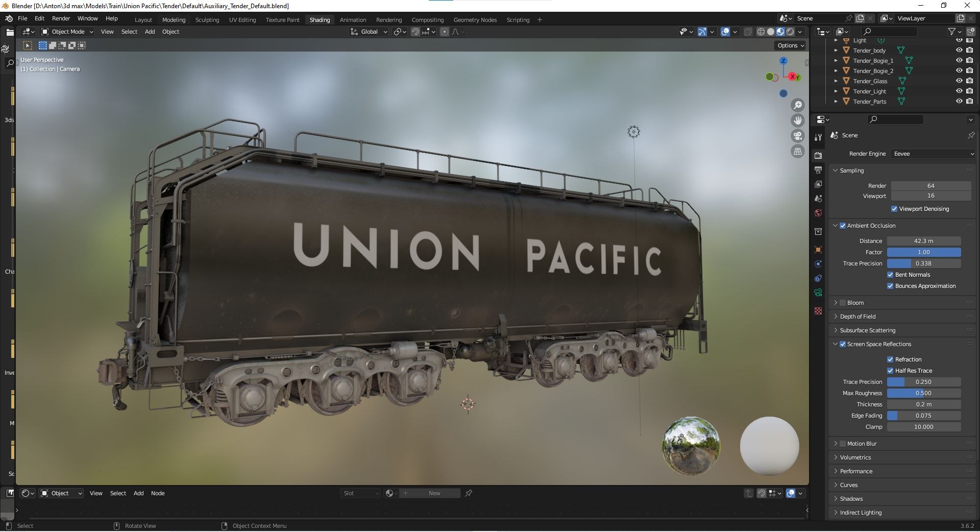Open the File menu
Image resolution: width=980 pixels, height=532 pixels.
(22, 18)
